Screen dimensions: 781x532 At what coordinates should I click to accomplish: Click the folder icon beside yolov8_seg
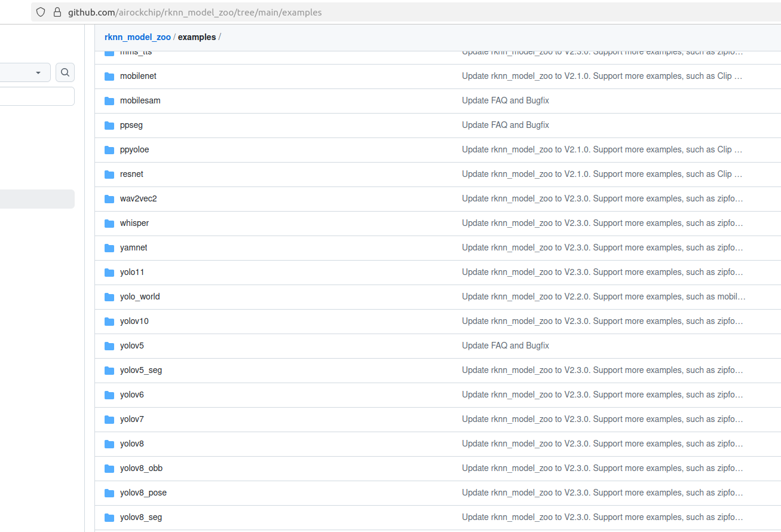tap(109, 518)
